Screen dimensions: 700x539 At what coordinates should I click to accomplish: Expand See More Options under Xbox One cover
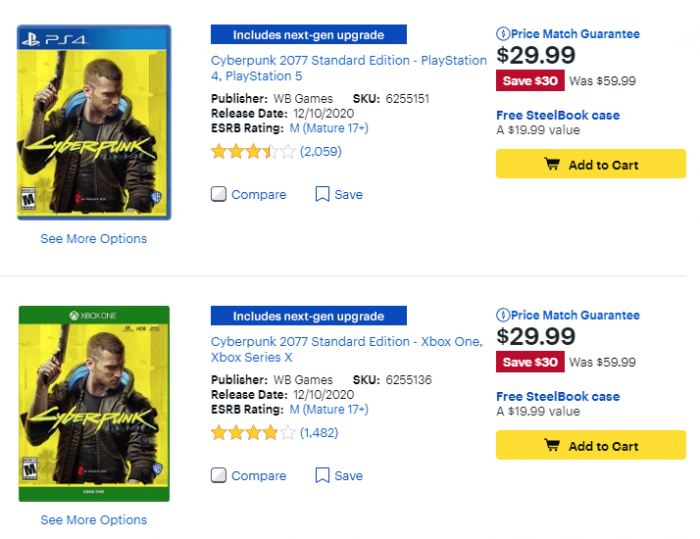(x=94, y=520)
